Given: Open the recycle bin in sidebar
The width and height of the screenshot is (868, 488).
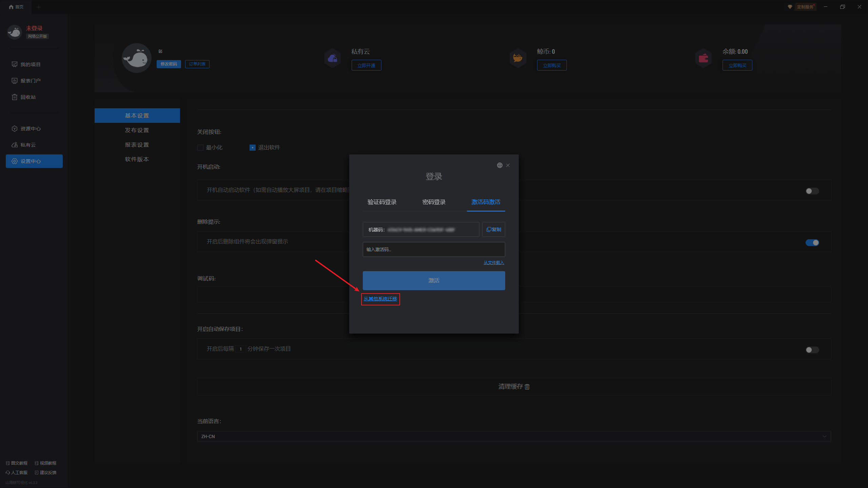Looking at the screenshot, I should (x=28, y=97).
